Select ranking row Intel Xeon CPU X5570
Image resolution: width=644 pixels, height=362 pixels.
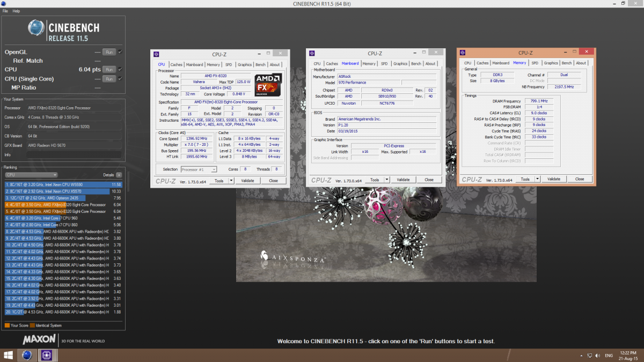pyautogui.click(x=64, y=191)
